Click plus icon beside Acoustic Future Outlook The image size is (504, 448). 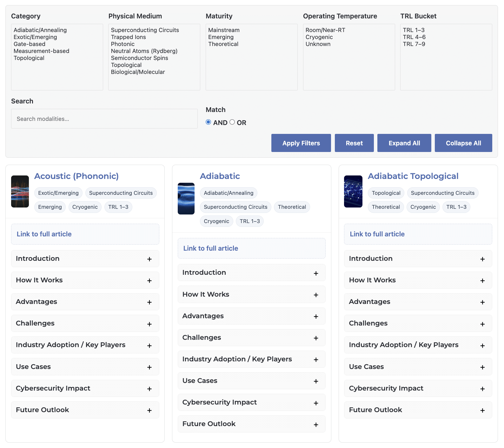pos(149,411)
